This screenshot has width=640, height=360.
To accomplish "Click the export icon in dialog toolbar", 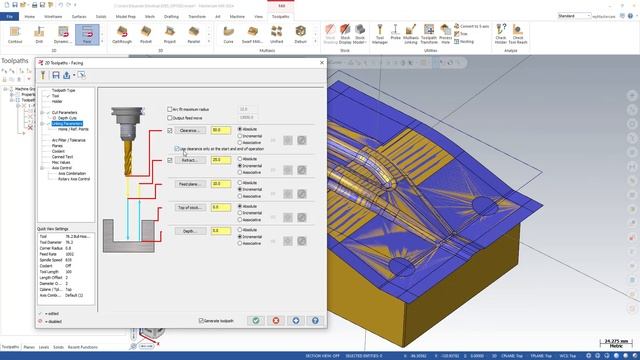I will 67,75.
